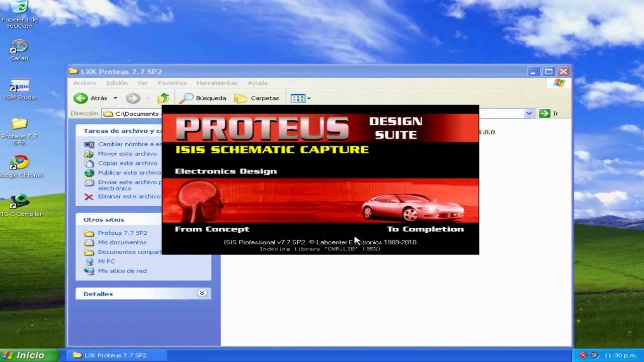The width and height of the screenshot is (644, 362).
Task: Click Enviar este archivo por correo link
Action: click(x=130, y=185)
